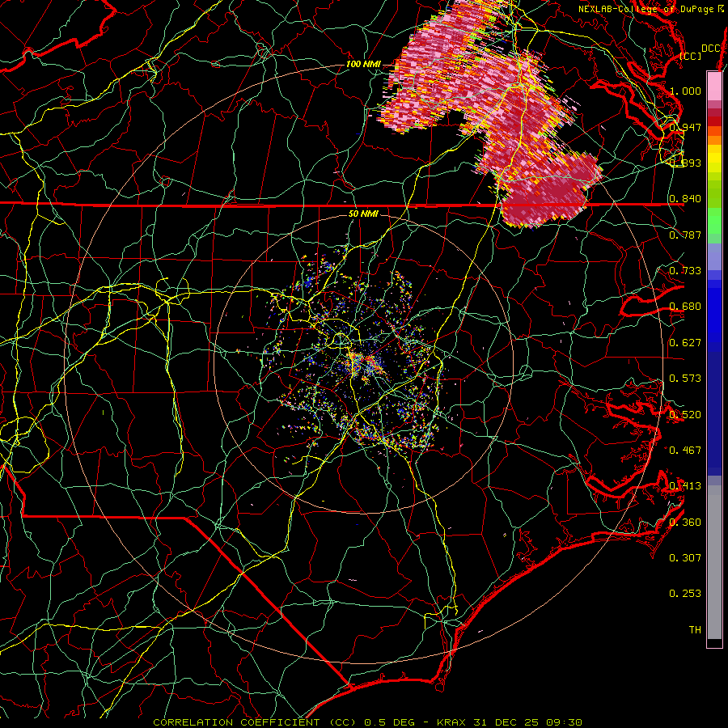The height and width of the screenshot is (728, 728).
Task: Pick the crimson red color bar segment
Action: click(x=714, y=117)
